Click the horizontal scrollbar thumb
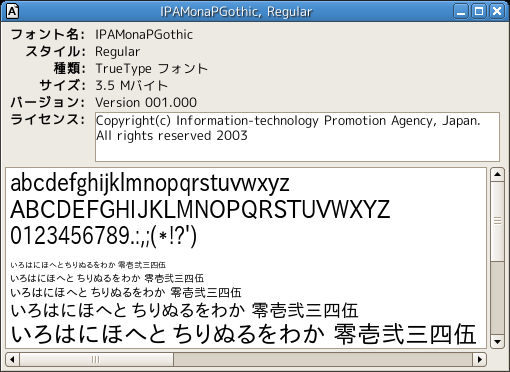510x372 pixels. (96, 359)
